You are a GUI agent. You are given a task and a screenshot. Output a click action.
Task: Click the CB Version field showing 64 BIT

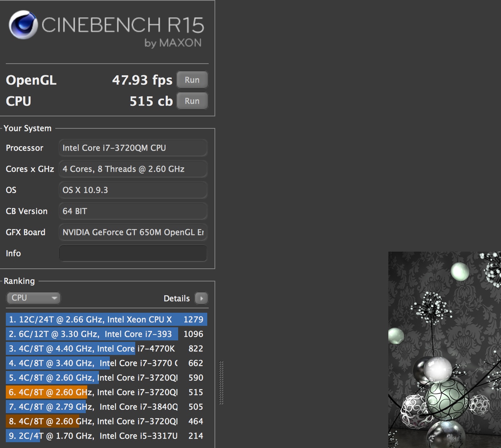[x=133, y=211]
